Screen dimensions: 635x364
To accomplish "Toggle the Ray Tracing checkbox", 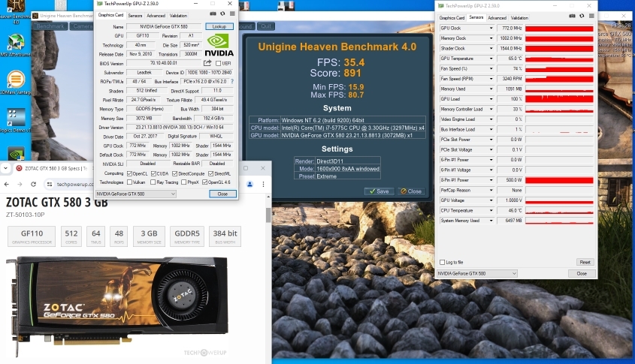I will point(153,182).
